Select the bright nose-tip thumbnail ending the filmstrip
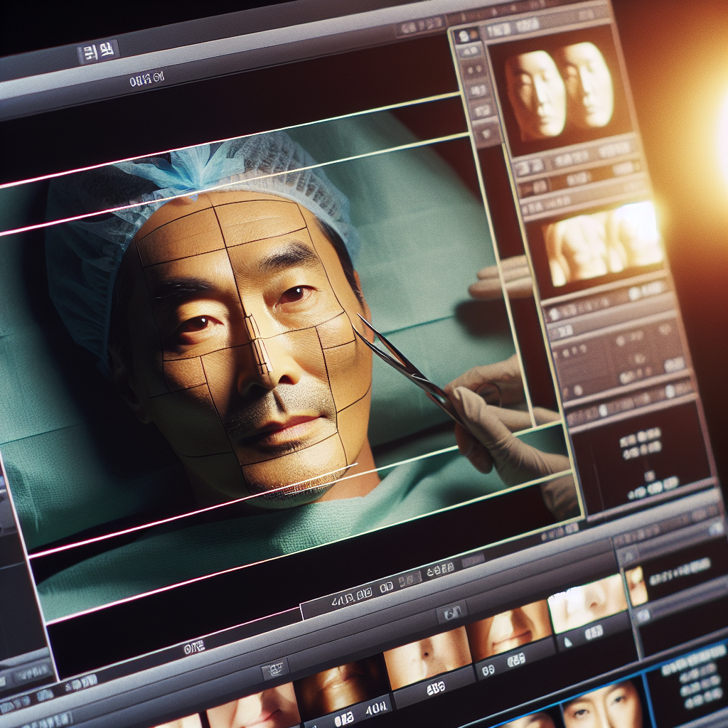 point(587,603)
